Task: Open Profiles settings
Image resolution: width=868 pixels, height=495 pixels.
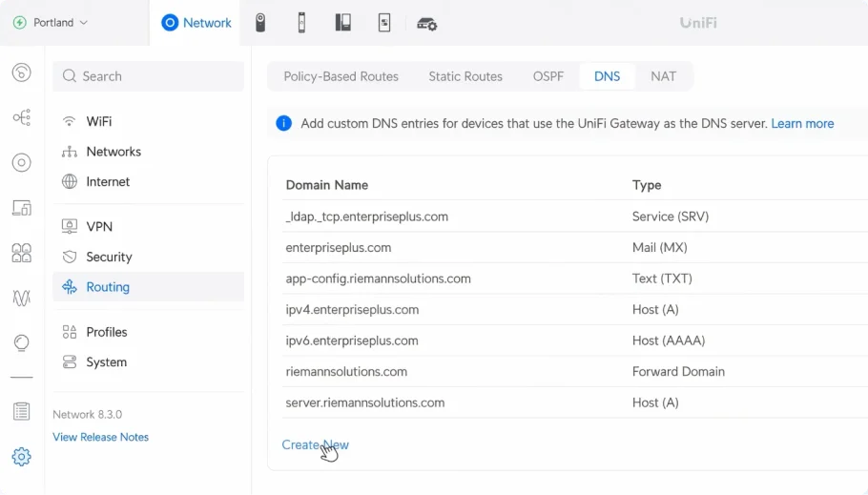Action: click(x=149, y=332)
